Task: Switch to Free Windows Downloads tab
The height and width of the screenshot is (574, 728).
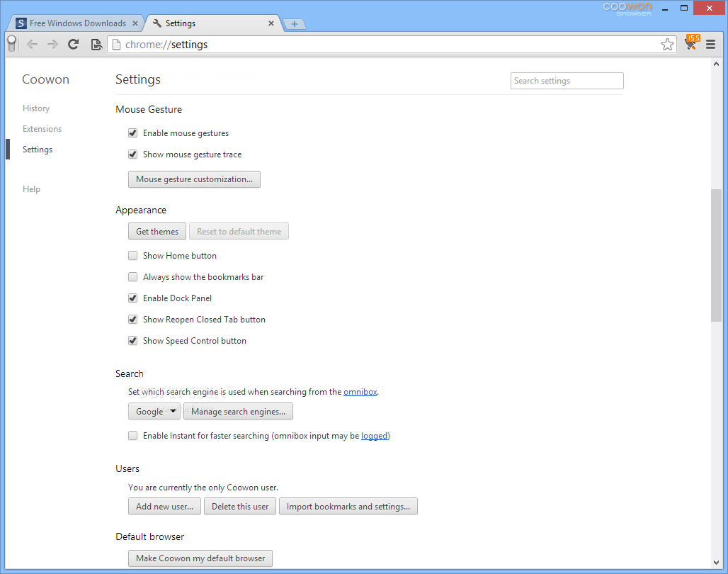Action: tap(76, 23)
